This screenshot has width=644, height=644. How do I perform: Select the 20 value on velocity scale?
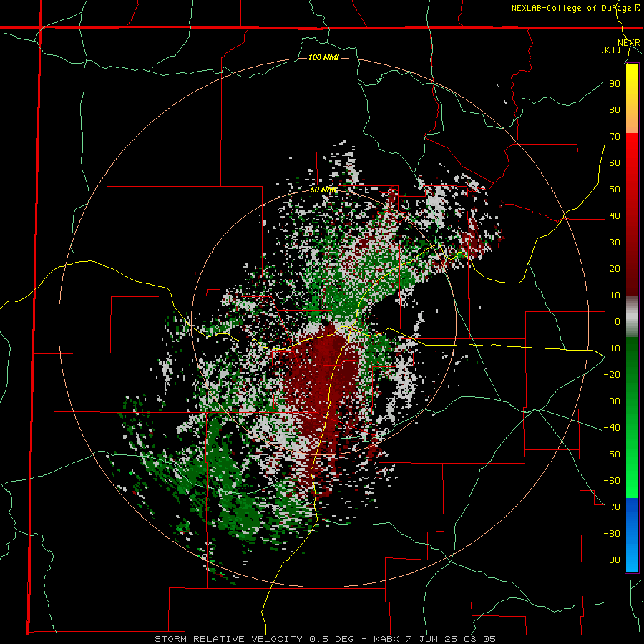pos(615,269)
